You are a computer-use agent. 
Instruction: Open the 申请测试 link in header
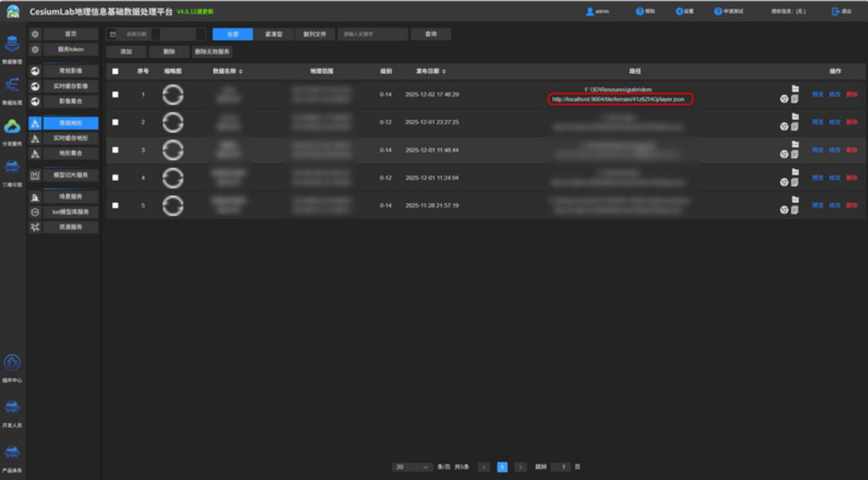pos(728,11)
